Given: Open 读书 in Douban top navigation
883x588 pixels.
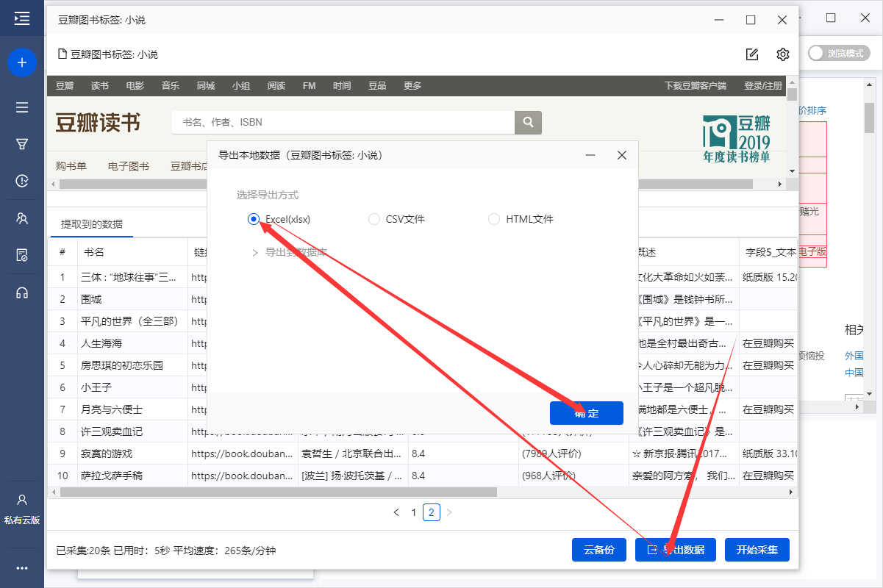Looking at the screenshot, I should (100, 86).
